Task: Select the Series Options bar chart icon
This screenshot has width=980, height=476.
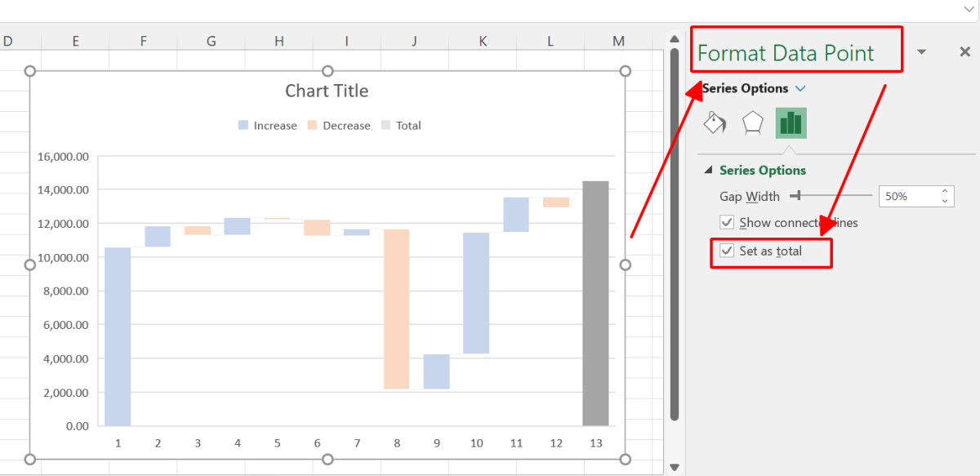Action: (791, 122)
